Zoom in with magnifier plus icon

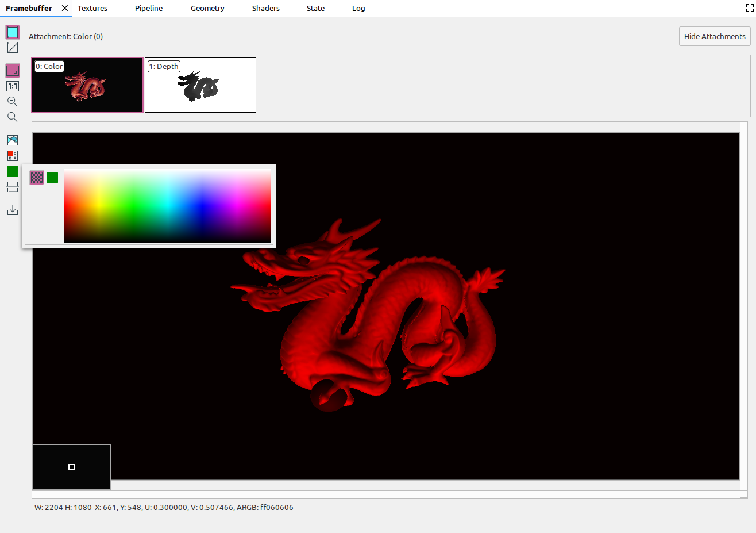pyautogui.click(x=13, y=102)
